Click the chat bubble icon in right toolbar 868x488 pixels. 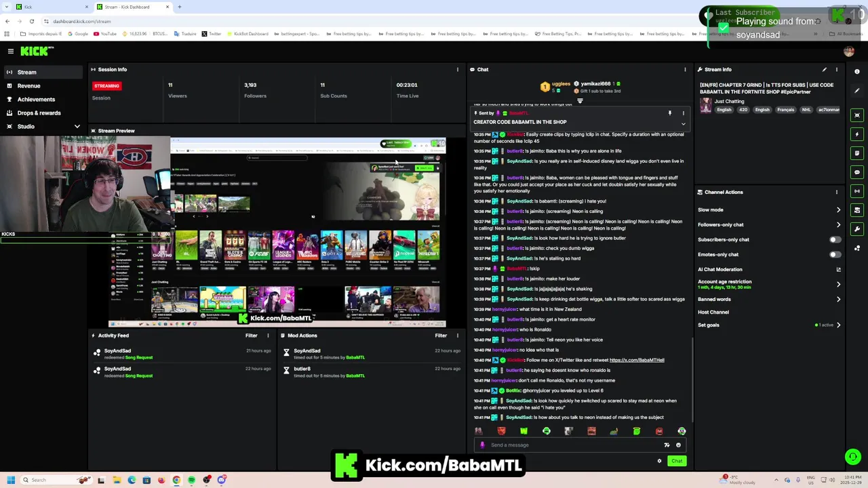coord(857,172)
